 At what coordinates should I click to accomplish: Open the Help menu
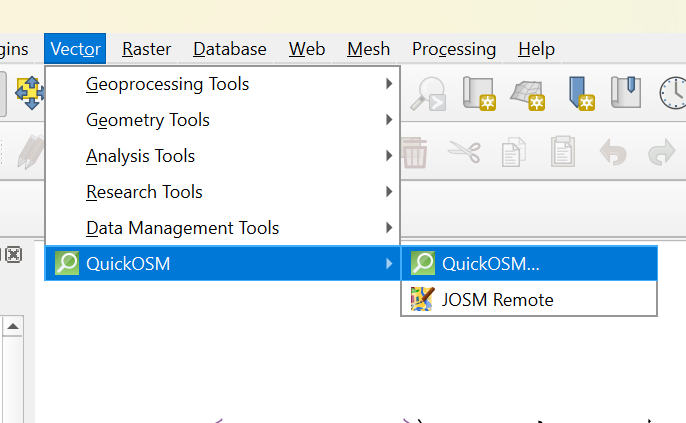536,49
